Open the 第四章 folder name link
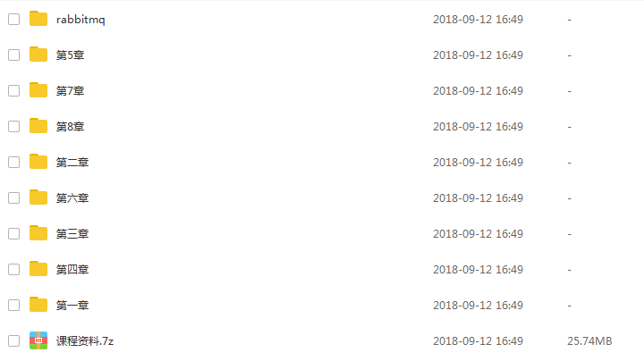The width and height of the screenshot is (644, 361). click(72, 270)
